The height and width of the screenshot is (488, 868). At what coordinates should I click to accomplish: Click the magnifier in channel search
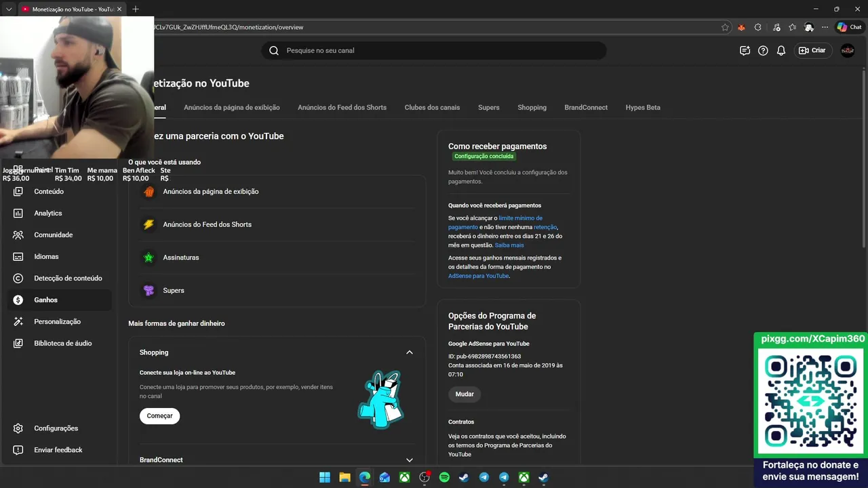(274, 51)
